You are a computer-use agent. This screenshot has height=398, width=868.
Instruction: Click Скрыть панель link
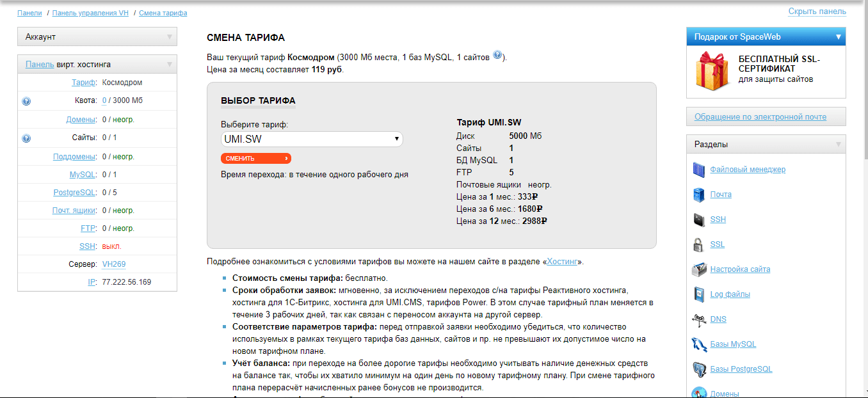point(817,12)
